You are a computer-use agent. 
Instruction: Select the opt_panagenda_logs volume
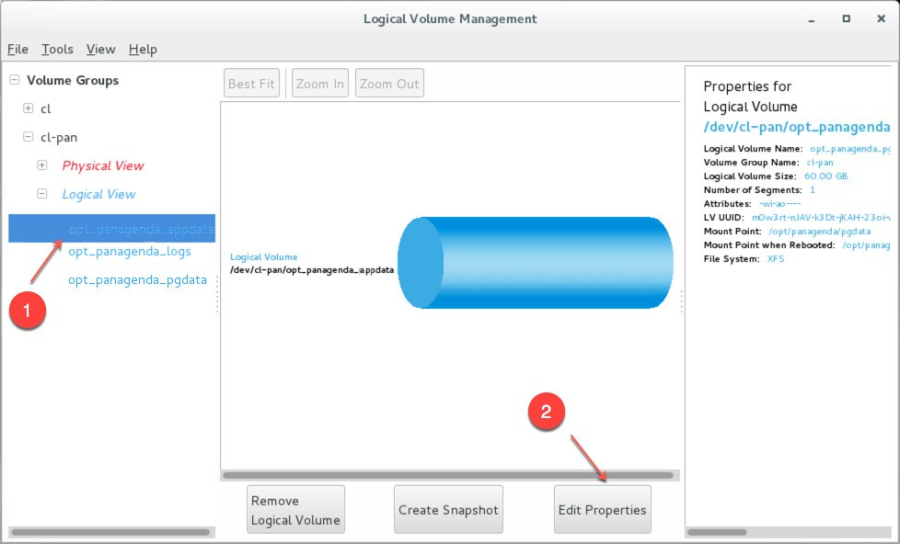click(x=129, y=252)
